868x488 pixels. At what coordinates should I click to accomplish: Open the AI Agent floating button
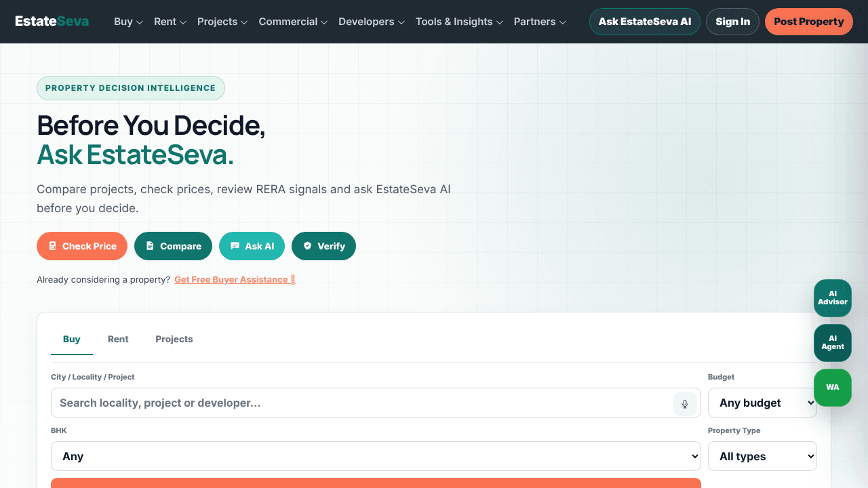click(833, 342)
